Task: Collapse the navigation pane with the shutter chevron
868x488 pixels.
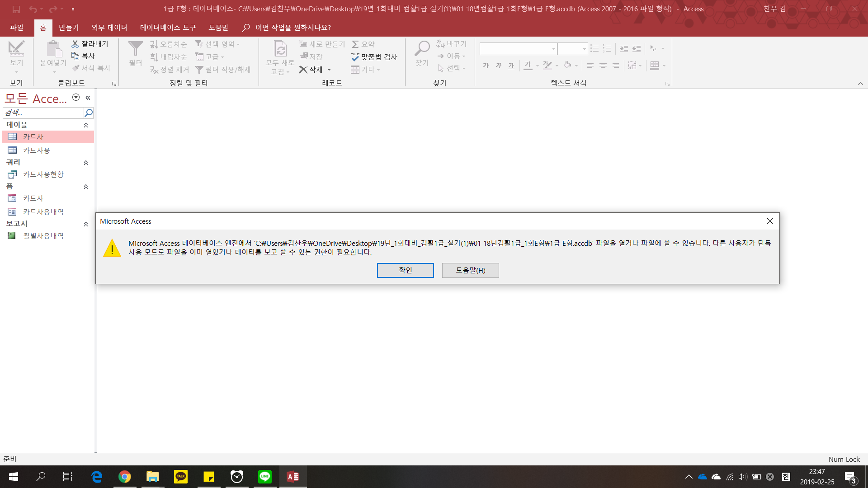Action: (88, 98)
